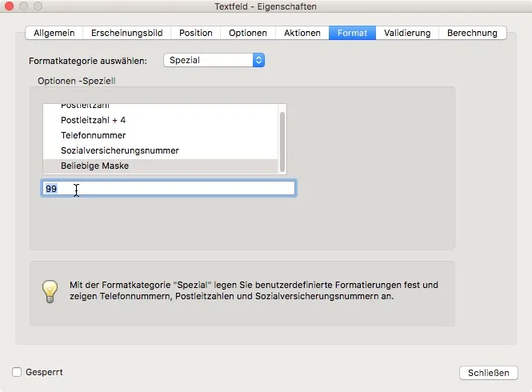The width and height of the screenshot is (532, 392).
Task: Click the Schließen button
Action: tap(489, 373)
